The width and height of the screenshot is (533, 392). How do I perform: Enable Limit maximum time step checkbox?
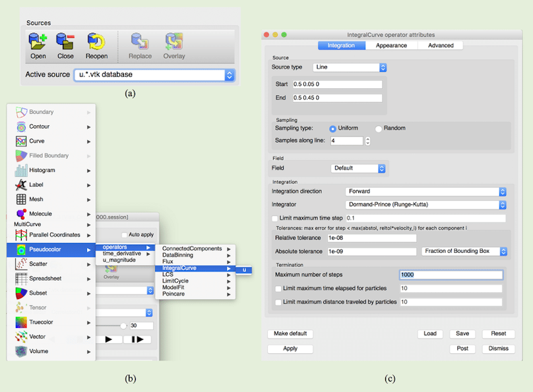[x=274, y=219]
